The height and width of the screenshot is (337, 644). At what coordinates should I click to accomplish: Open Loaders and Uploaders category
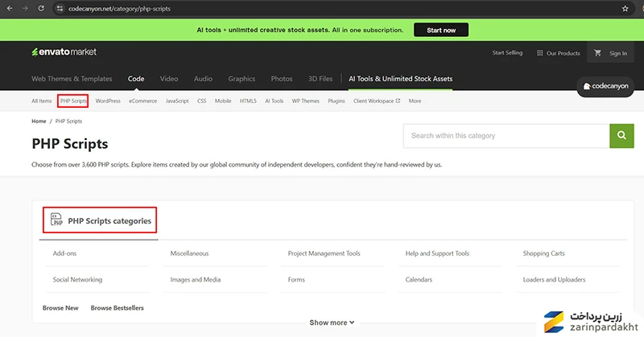point(554,280)
